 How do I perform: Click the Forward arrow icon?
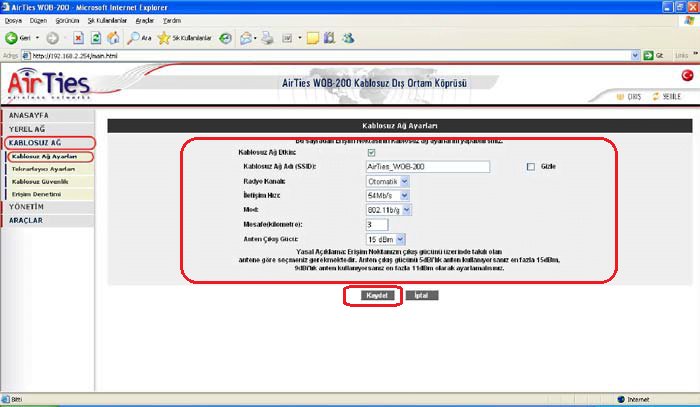click(52, 38)
